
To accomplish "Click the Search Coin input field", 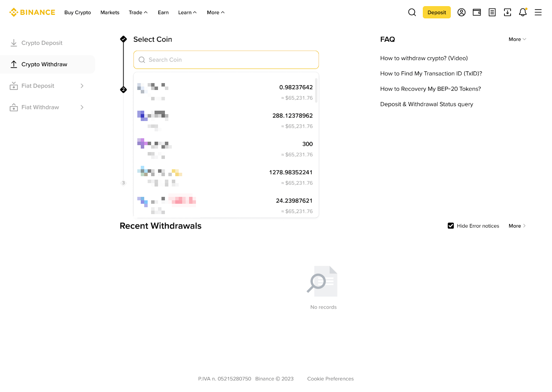I will (226, 60).
